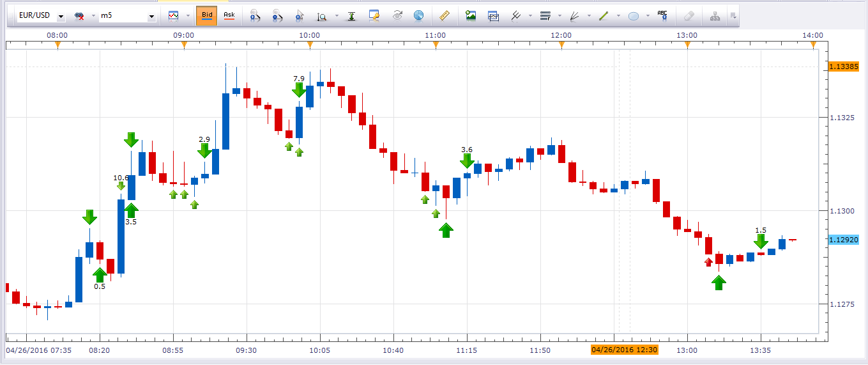Viewport: 868px width, 365px height.
Task: Click the 04/26/2016 07:35 date label
Action: (x=39, y=350)
